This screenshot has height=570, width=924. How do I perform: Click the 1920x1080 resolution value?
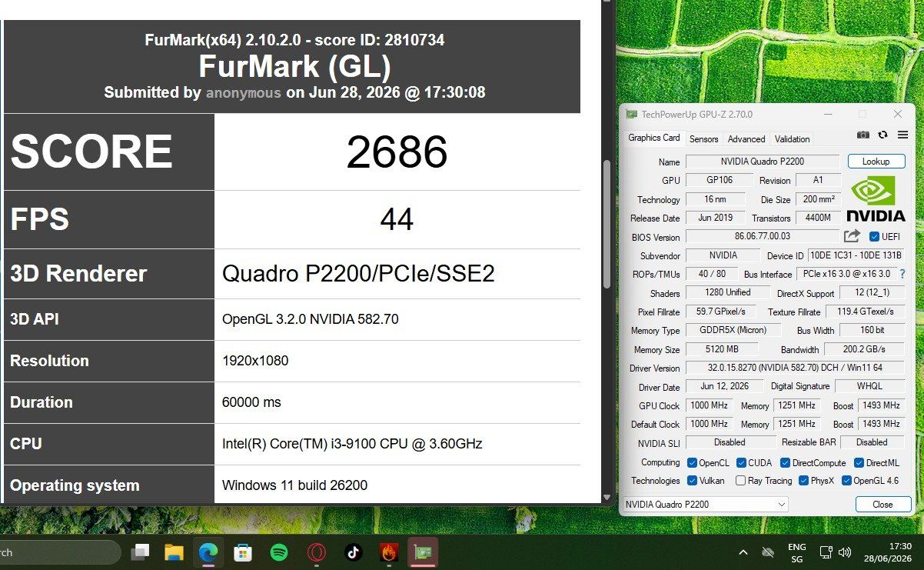point(255,361)
